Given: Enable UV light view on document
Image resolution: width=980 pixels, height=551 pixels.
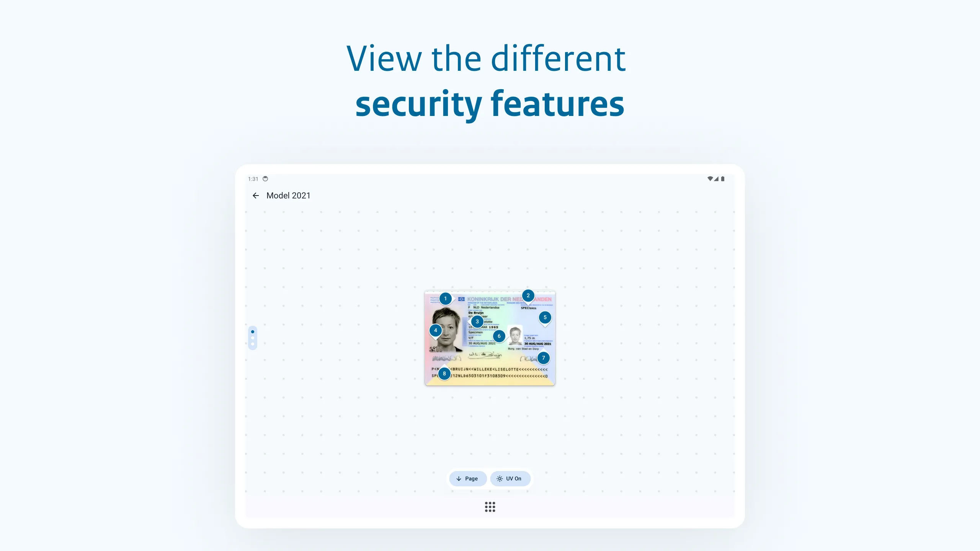Looking at the screenshot, I should (509, 478).
